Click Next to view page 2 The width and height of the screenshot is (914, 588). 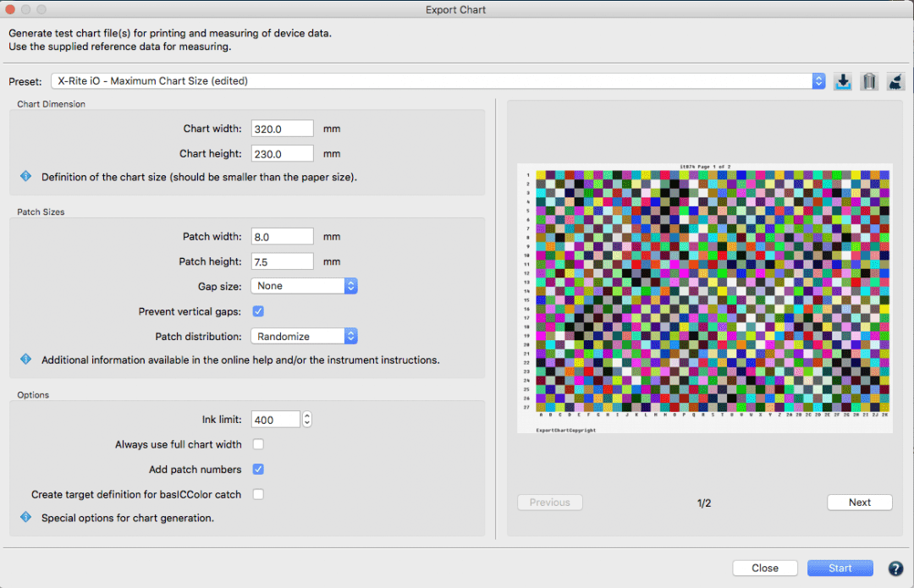(859, 502)
